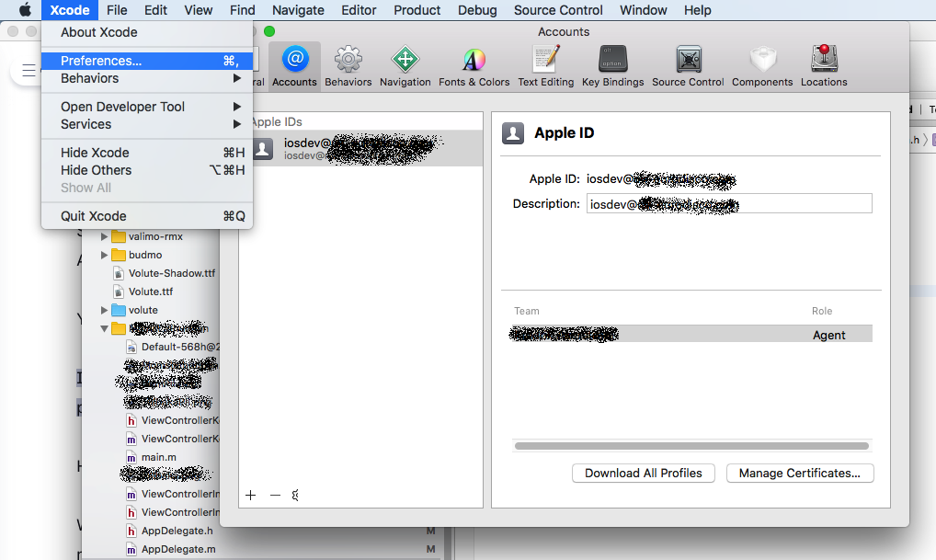Open Source Control preferences pane
Image resolution: width=936 pixels, height=560 pixels.
(x=688, y=66)
